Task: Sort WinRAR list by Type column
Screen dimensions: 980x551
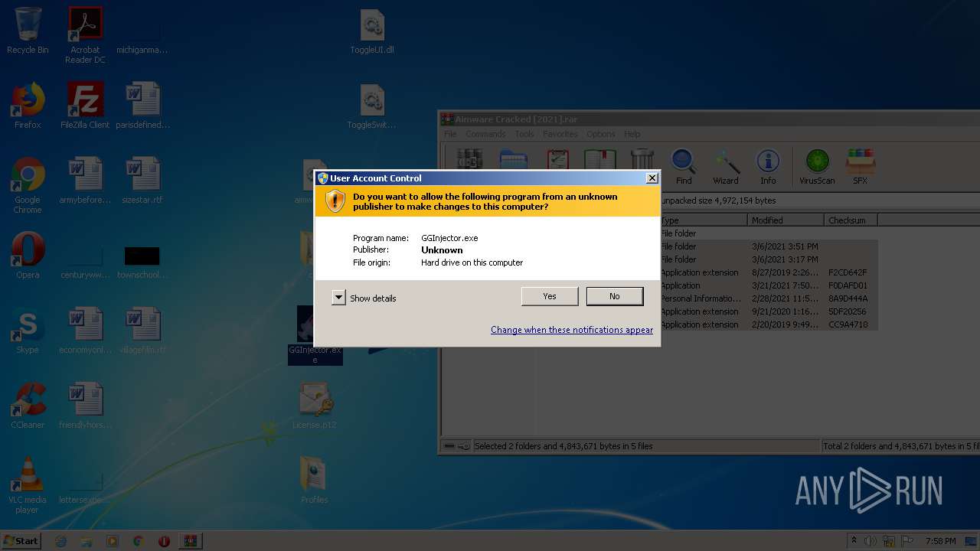Action: [703, 220]
